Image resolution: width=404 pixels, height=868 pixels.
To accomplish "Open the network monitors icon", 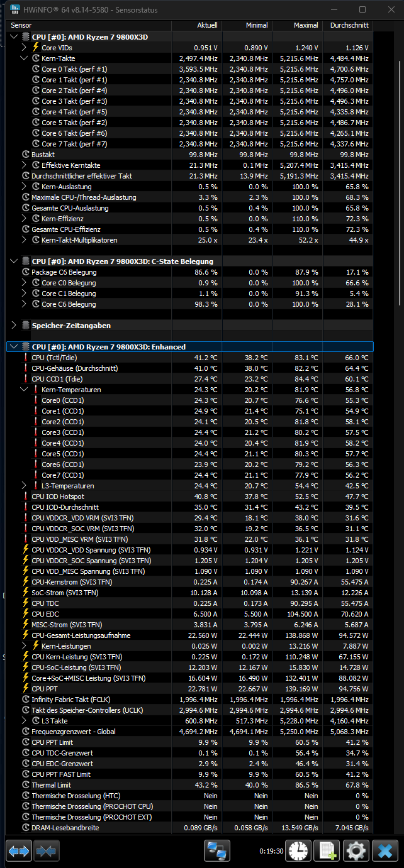I will pos(217,851).
